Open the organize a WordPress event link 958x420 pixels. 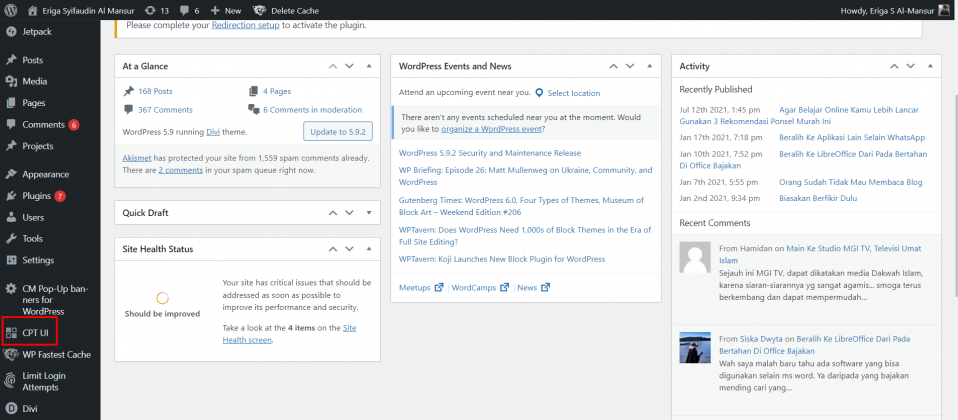click(491, 129)
